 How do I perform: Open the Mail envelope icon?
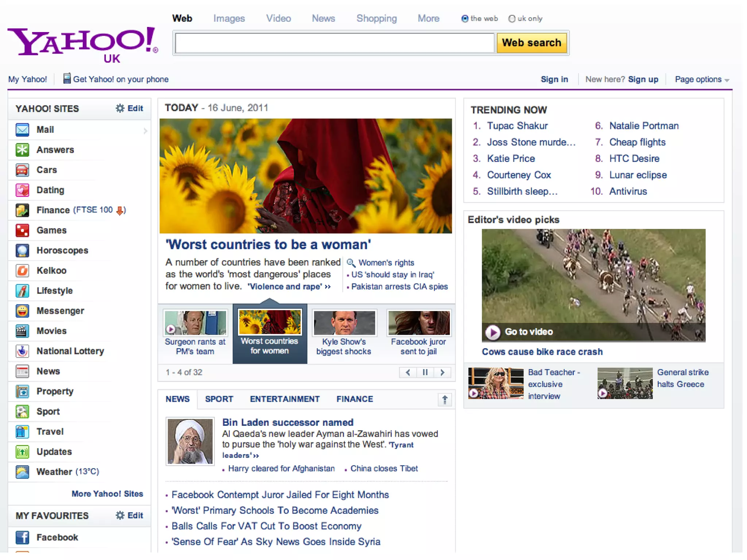22,130
